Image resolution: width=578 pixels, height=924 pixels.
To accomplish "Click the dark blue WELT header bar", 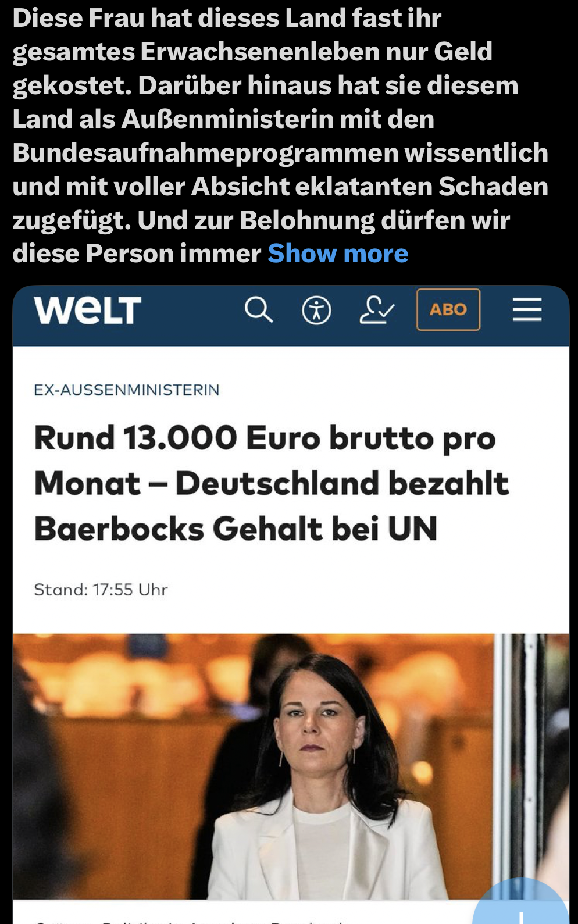I will pos(291,315).
